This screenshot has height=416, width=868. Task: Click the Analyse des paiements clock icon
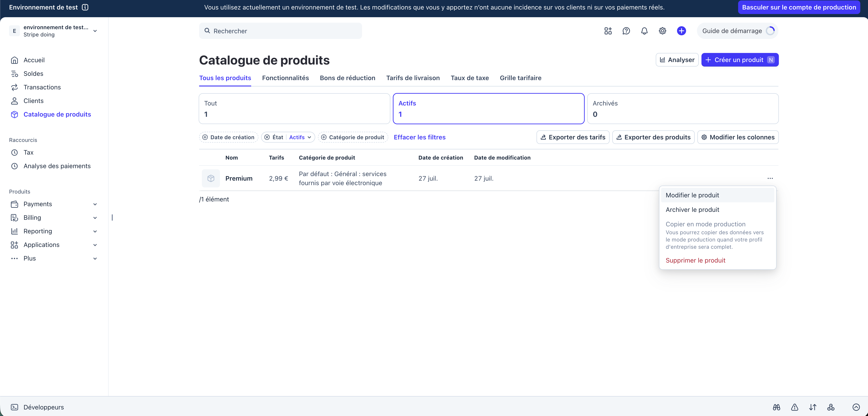14,166
